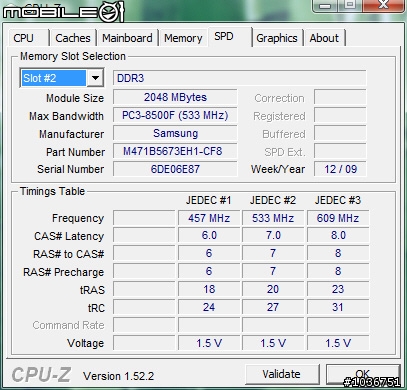Click part number M471B5673EH1-CF8
The height and width of the screenshot is (390, 407).
tap(175, 151)
